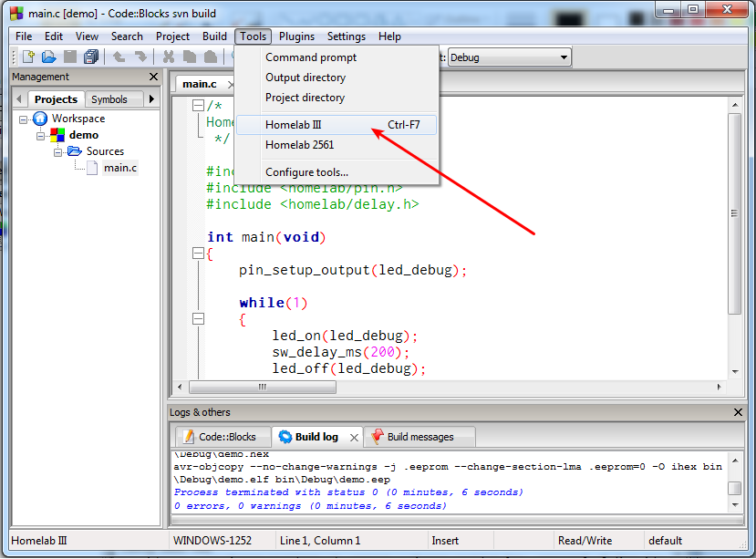
Task: Select Homelab III from Tools menu
Action: click(293, 124)
